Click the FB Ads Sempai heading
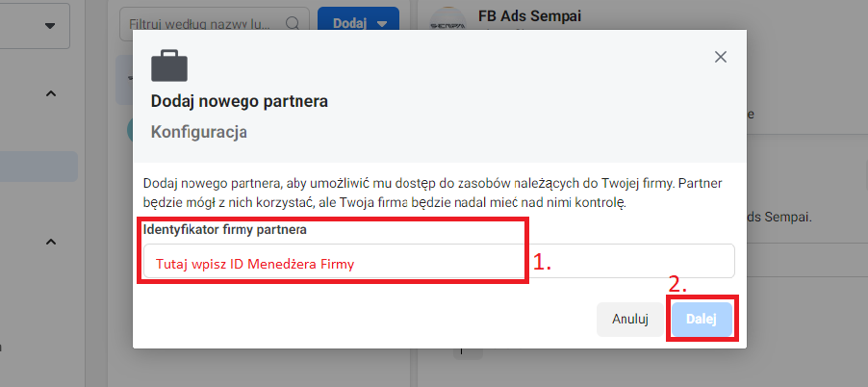This screenshot has height=387, width=868. [x=530, y=15]
